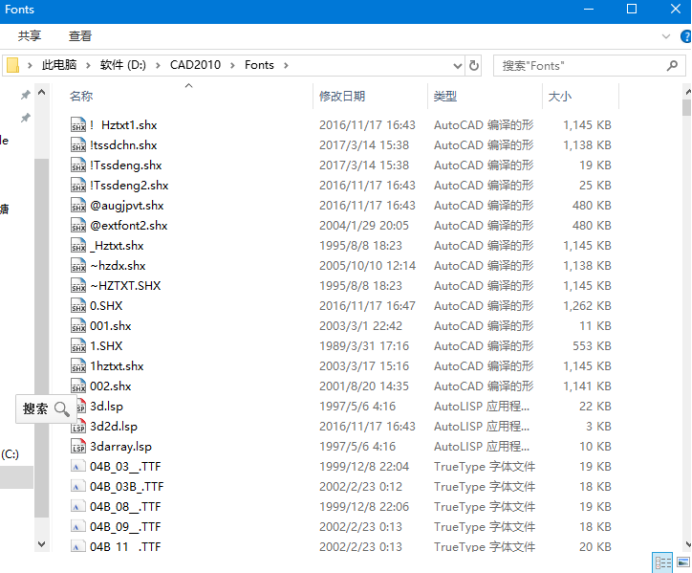Image resolution: width=692 pixels, height=573 pixels.
Task: Click navigation pane scroll down arrow
Action: 41,544
